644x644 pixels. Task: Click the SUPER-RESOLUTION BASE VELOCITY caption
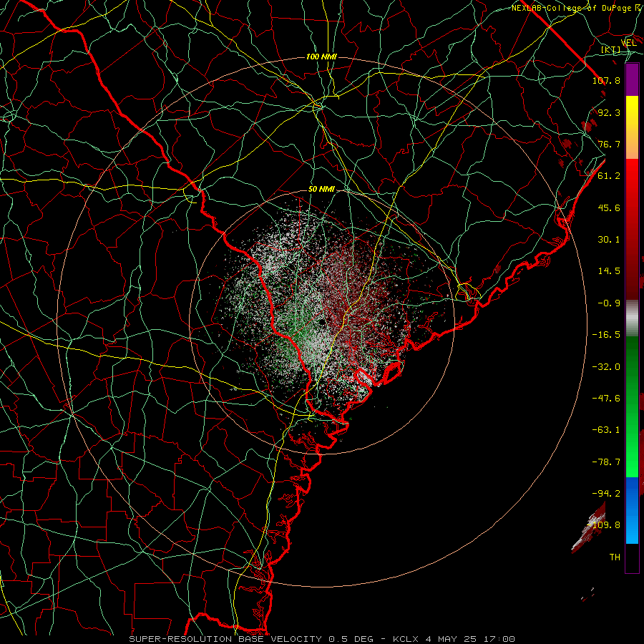(x=225, y=639)
